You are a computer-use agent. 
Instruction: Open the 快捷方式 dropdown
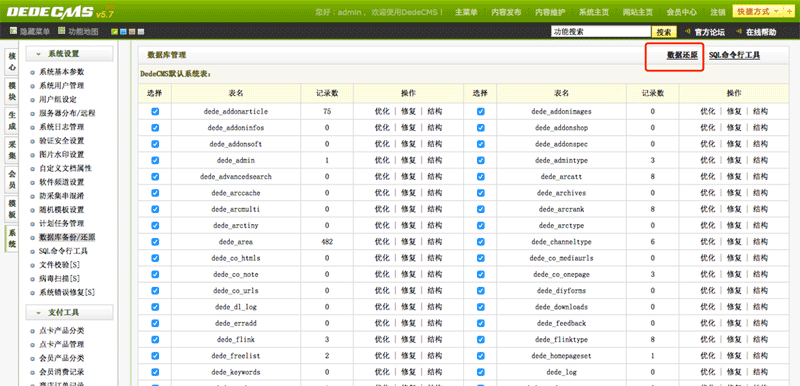point(758,12)
